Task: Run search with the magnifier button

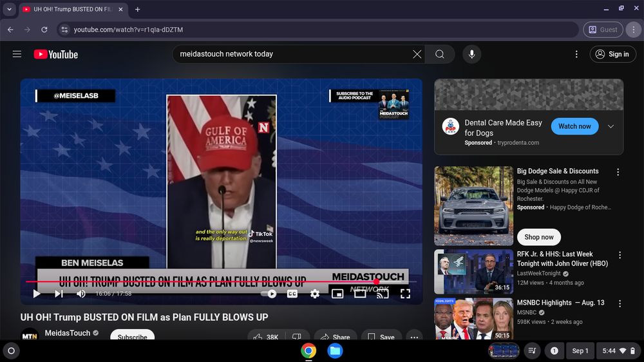Action: click(x=439, y=54)
